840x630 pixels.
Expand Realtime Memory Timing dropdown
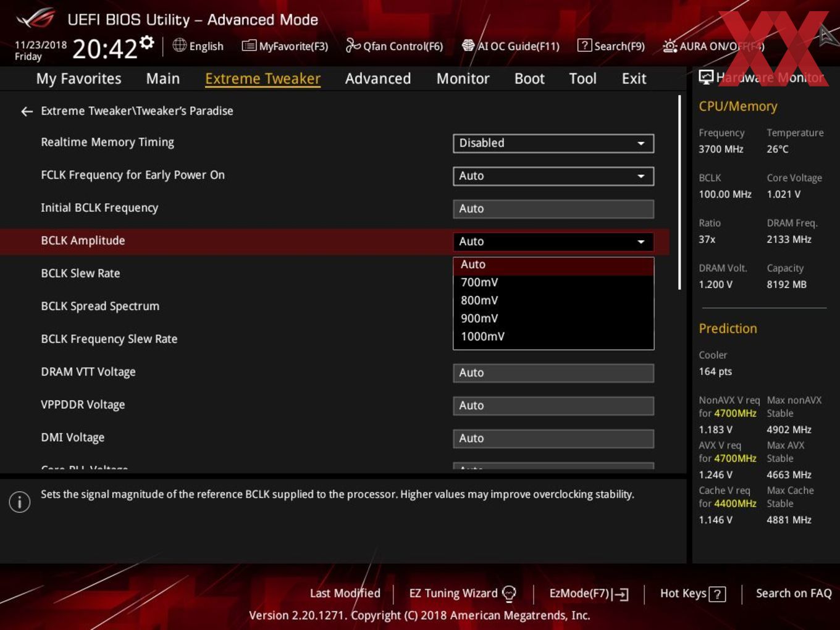pyautogui.click(x=553, y=143)
